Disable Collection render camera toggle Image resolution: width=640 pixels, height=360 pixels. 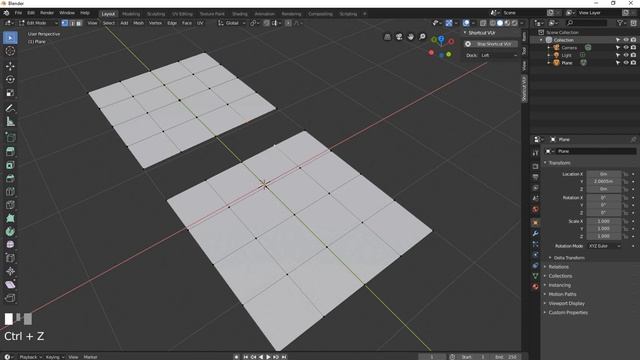click(x=633, y=40)
